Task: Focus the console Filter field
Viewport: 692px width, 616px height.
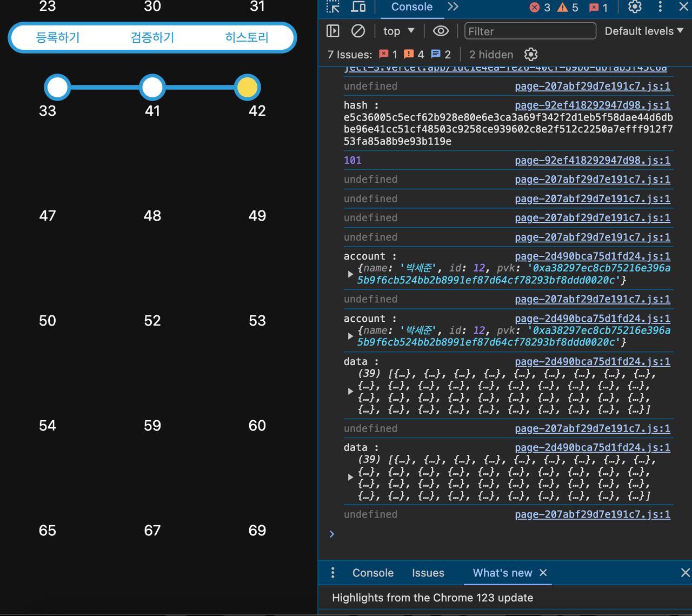Action: pyautogui.click(x=530, y=31)
